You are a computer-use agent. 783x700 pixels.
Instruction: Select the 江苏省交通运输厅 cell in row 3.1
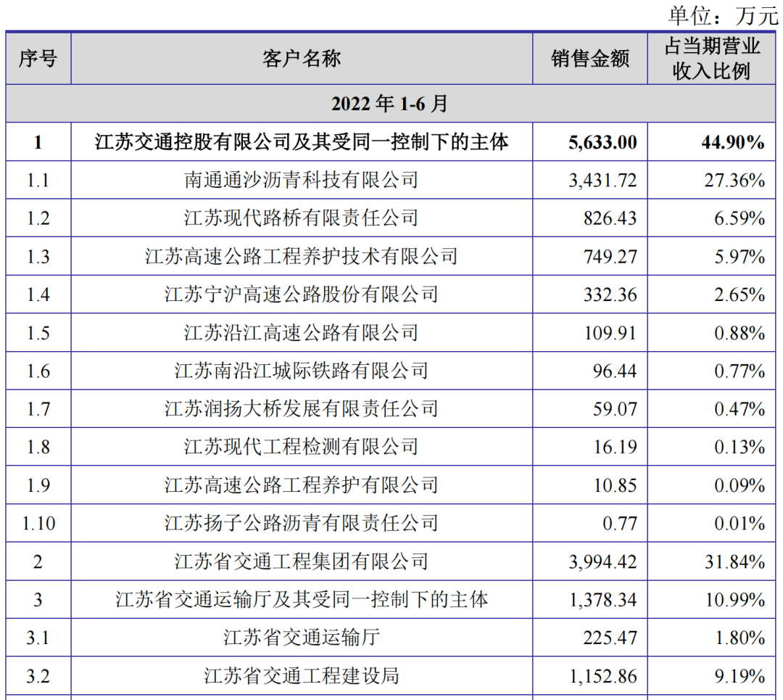point(302,638)
